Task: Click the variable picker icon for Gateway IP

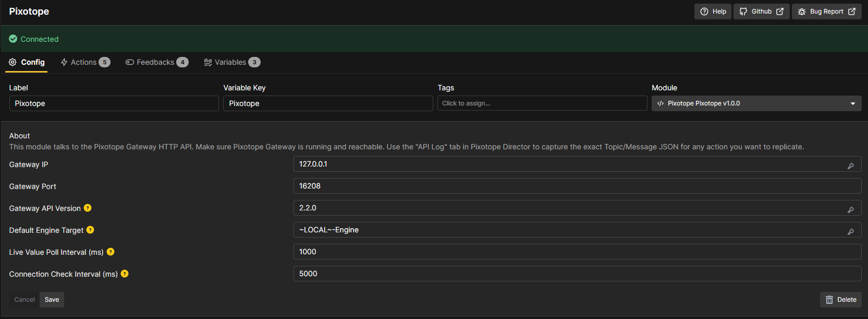Action: pyautogui.click(x=851, y=166)
